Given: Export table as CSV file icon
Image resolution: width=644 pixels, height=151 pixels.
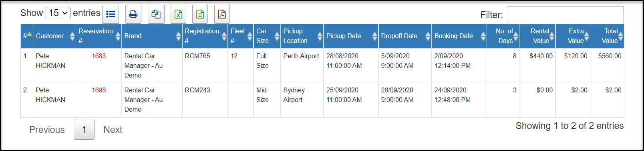Looking at the screenshot, I should 200,14.
